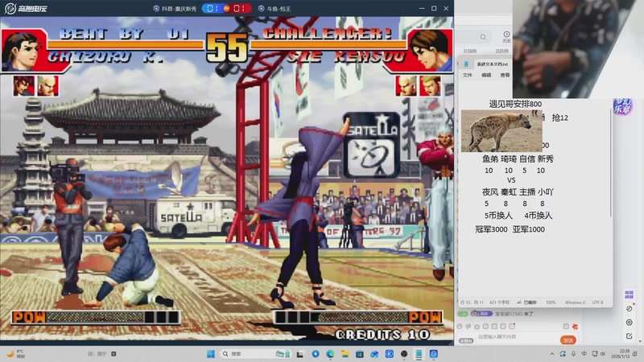Image resolution: width=644 pixels, height=362 pixels.
Task: Open the 历史 history icon
Action: [506, 36]
